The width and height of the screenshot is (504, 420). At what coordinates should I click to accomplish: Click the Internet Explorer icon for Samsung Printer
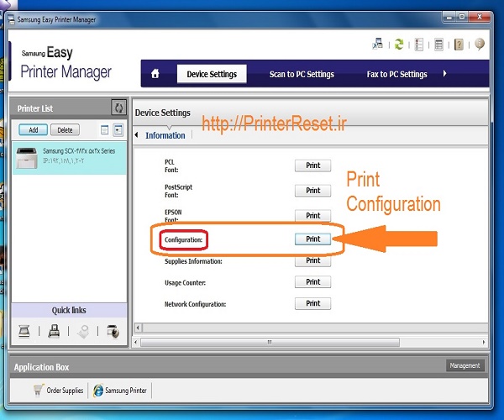click(98, 391)
